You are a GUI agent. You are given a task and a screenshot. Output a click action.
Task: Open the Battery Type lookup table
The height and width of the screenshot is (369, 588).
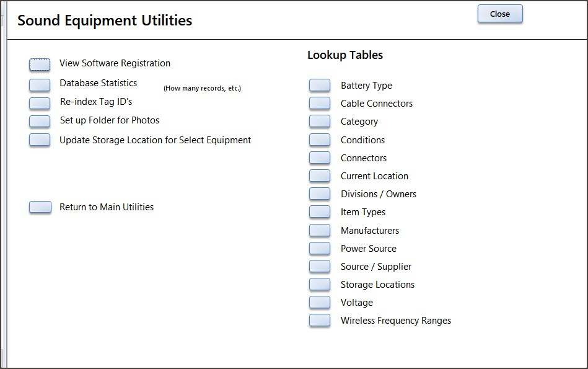coord(320,85)
